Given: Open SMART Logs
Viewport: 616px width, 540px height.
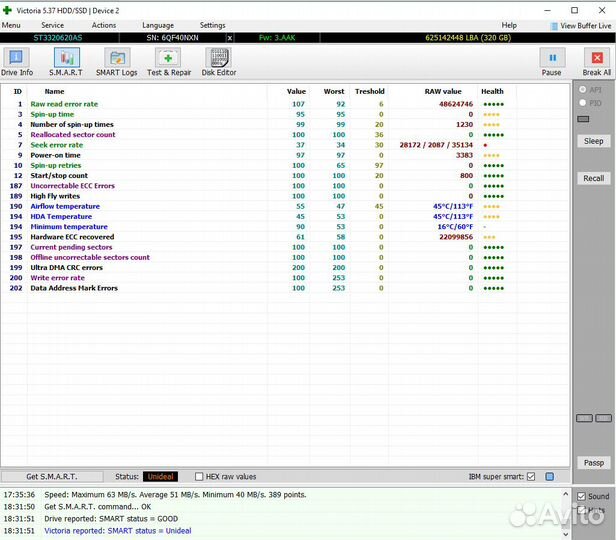Looking at the screenshot, I should click(117, 62).
